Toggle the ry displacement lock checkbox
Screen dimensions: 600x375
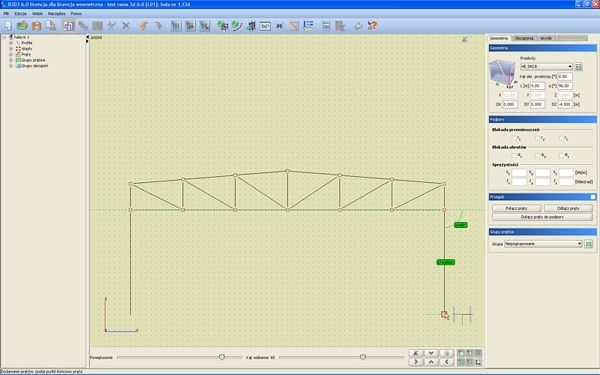tap(537, 138)
